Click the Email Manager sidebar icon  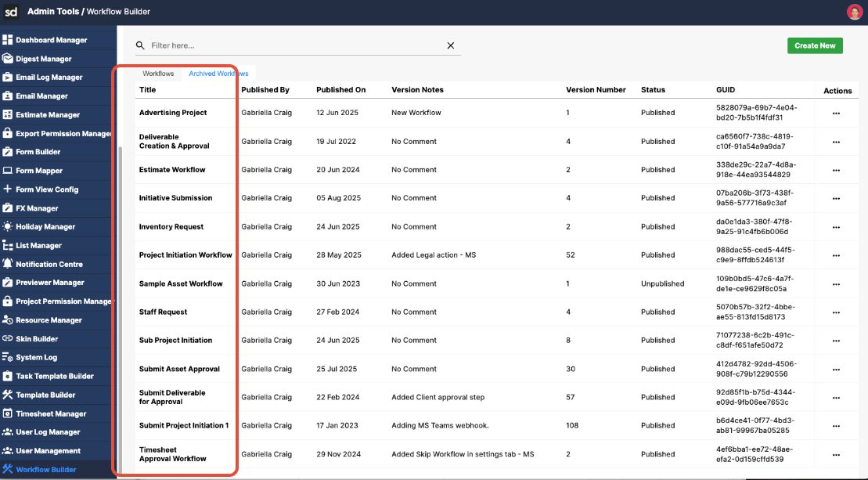coord(7,96)
